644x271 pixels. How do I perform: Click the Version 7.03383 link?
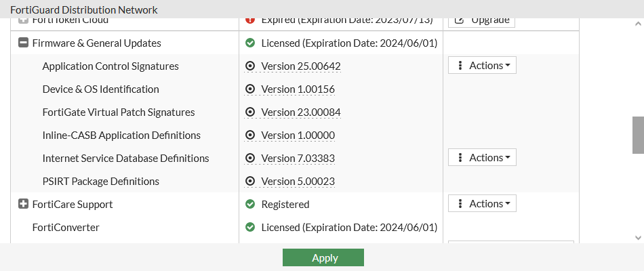298,159
